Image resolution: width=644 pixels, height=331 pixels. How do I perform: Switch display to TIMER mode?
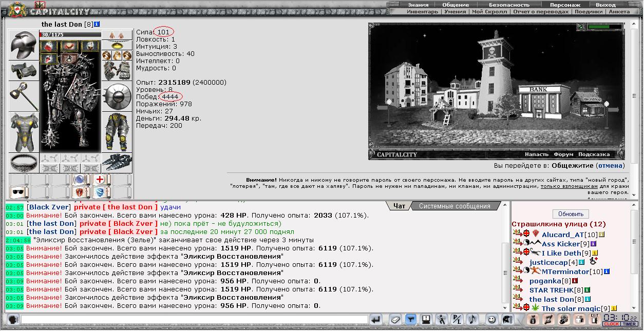(629, 324)
